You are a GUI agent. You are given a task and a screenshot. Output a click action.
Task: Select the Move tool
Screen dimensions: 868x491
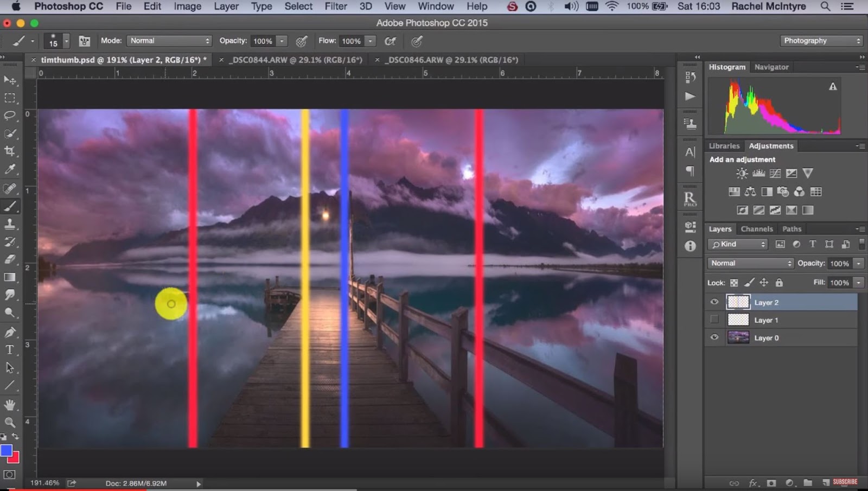coord(10,80)
